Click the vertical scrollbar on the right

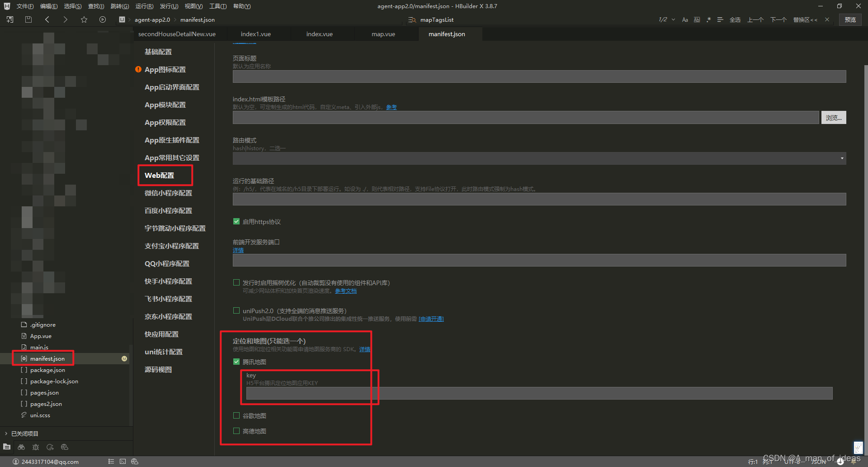865,226
